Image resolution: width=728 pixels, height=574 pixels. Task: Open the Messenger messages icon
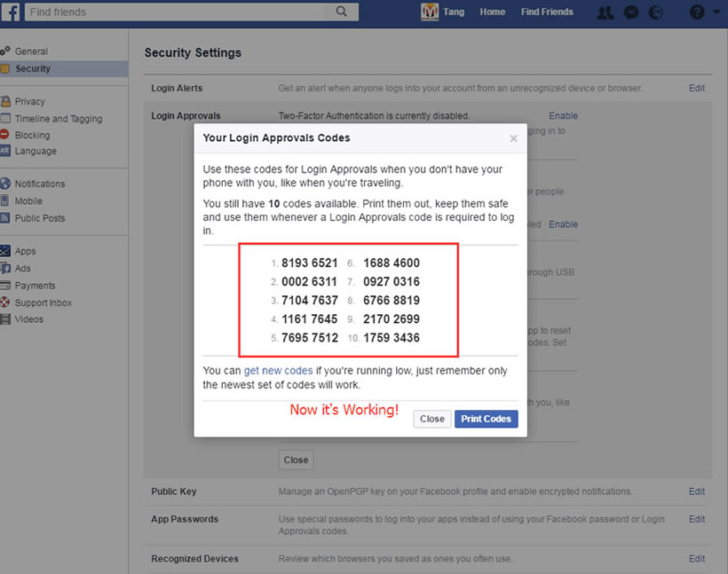[x=631, y=12]
